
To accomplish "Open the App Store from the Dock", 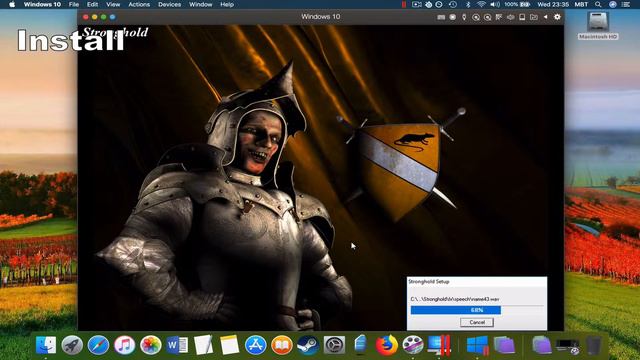I will click(256, 345).
